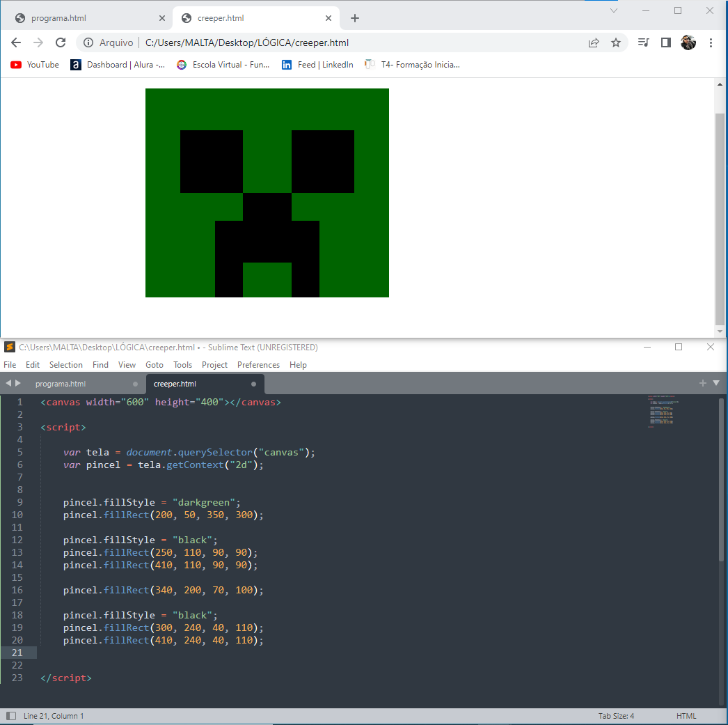Click the closing script tag

coord(66,678)
